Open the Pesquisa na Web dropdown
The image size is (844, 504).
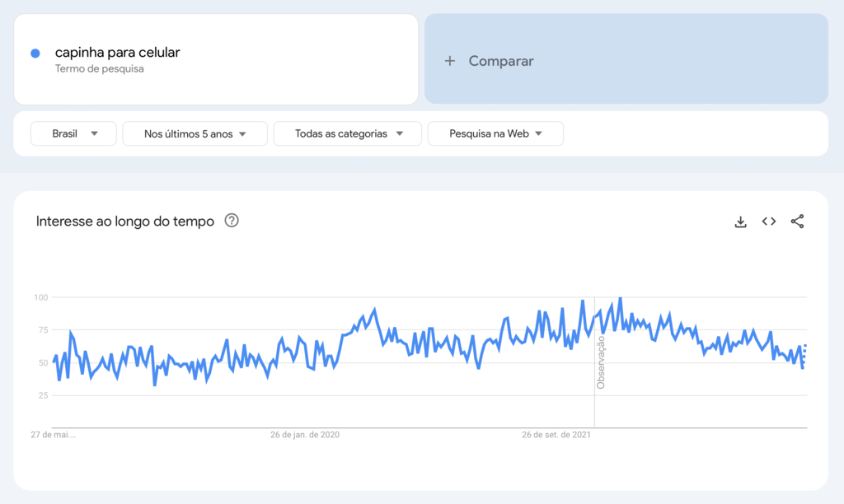coord(495,133)
